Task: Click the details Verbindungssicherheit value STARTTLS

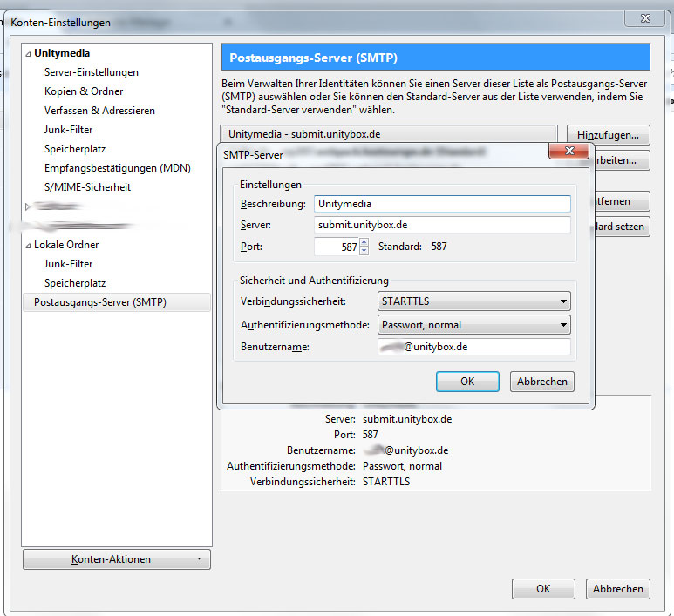Action: pyautogui.click(x=386, y=482)
